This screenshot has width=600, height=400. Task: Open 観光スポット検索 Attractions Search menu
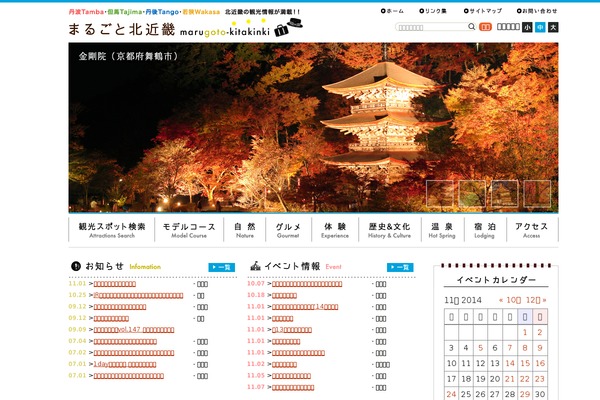[x=112, y=230]
